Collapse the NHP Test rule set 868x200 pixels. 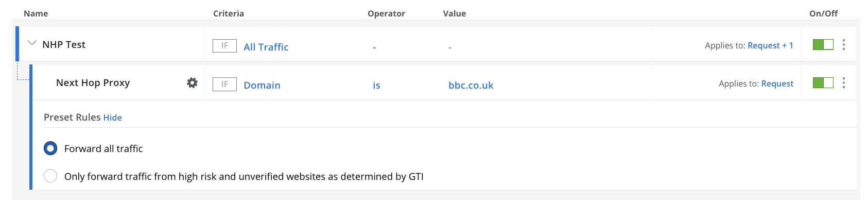(x=32, y=43)
